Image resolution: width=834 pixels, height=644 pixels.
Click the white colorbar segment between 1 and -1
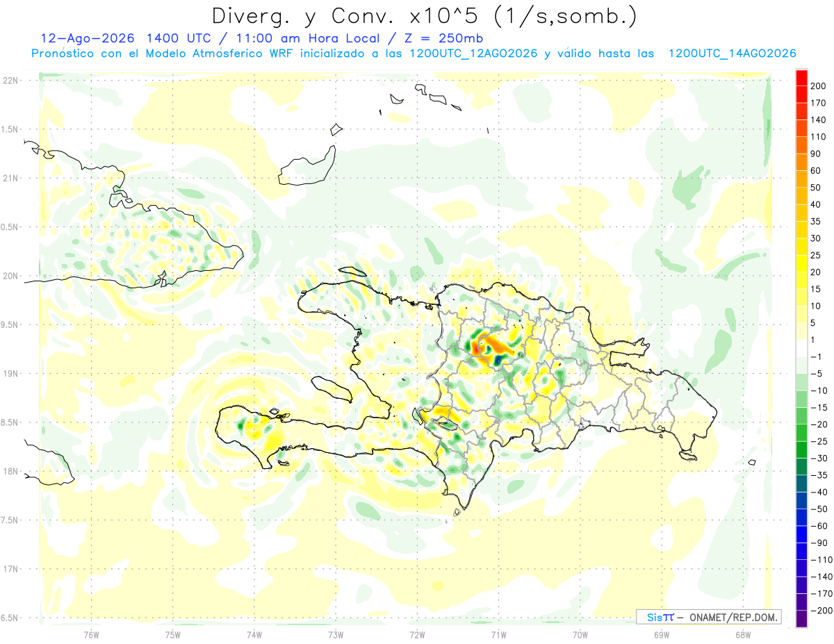[x=801, y=349]
